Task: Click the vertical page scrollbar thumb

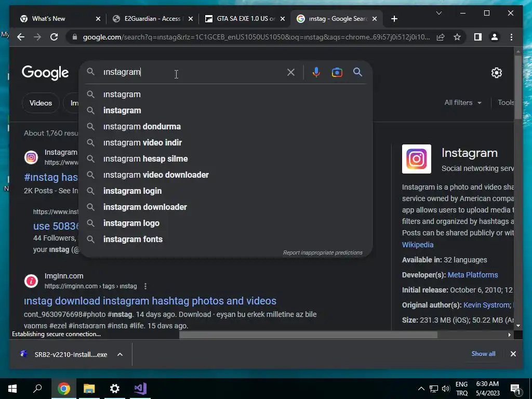Action: pos(518,87)
